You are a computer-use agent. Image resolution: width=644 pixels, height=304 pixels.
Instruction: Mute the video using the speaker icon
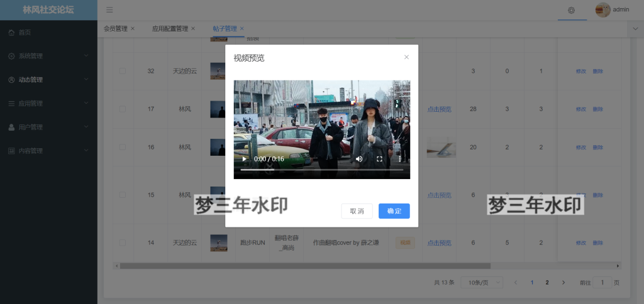coord(359,159)
